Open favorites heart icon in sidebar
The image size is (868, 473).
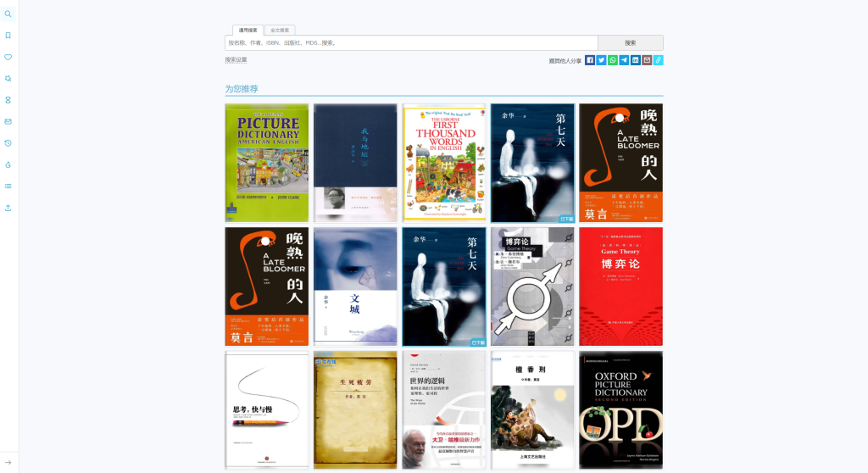coord(8,57)
